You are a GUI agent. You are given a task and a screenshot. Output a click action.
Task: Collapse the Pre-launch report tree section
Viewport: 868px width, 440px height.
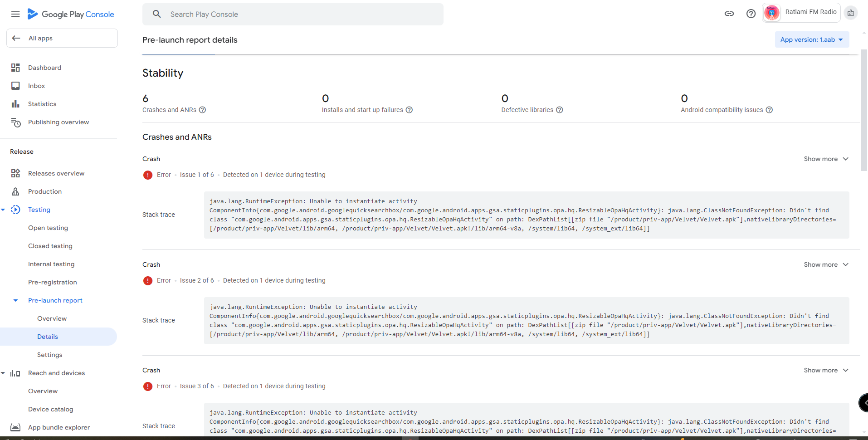tap(15, 300)
